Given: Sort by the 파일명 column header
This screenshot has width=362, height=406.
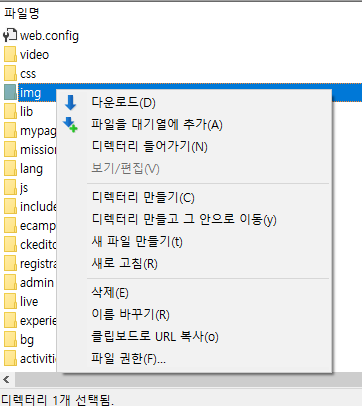Looking at the screenshot, I should coord(22,14).
